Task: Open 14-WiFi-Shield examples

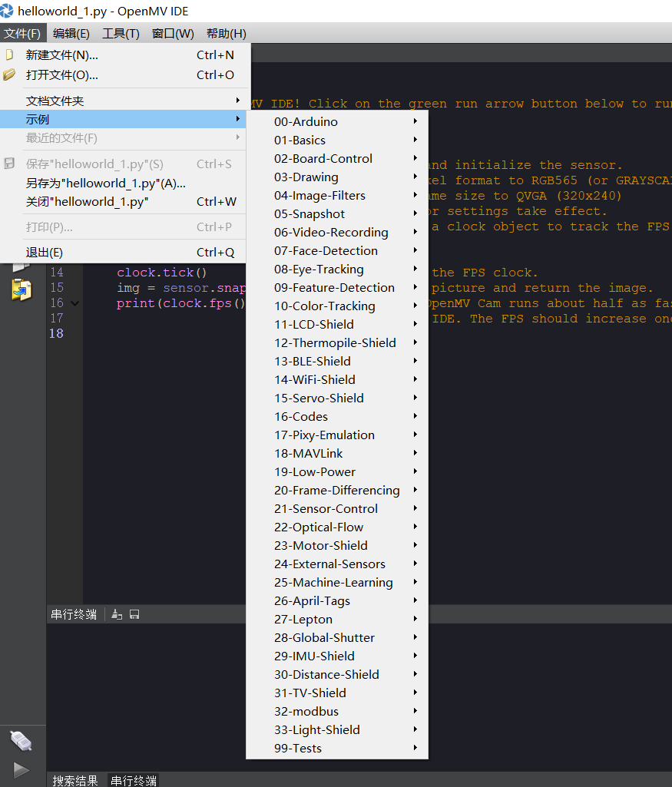Action: coord(337,379)
